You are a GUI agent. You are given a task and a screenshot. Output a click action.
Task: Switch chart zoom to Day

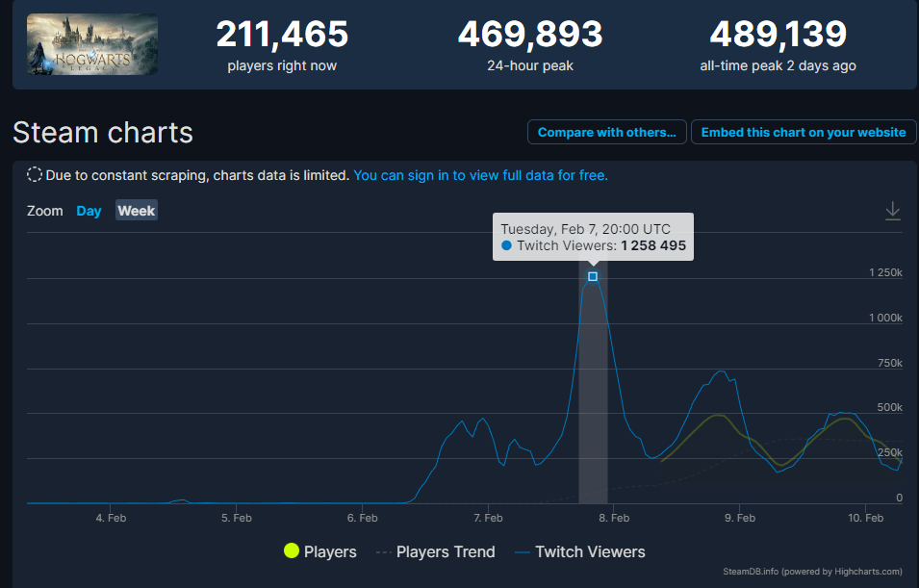(89, 211)
